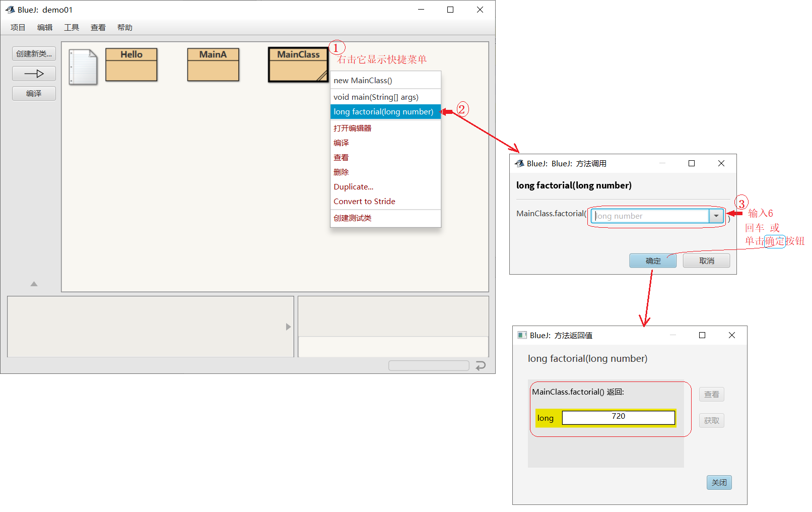
Task: Close the BlueJ demo01 main window
Action: click(480, 10)
